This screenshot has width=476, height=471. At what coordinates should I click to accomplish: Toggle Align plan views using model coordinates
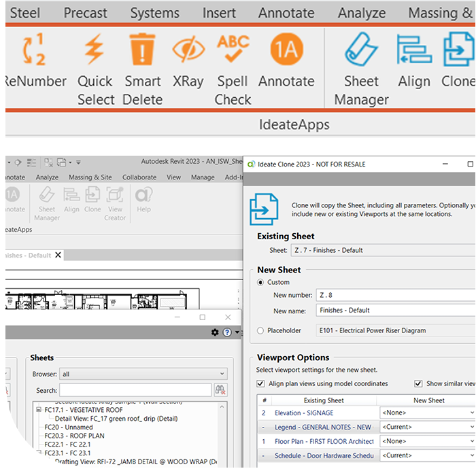[x=260, y=383]
